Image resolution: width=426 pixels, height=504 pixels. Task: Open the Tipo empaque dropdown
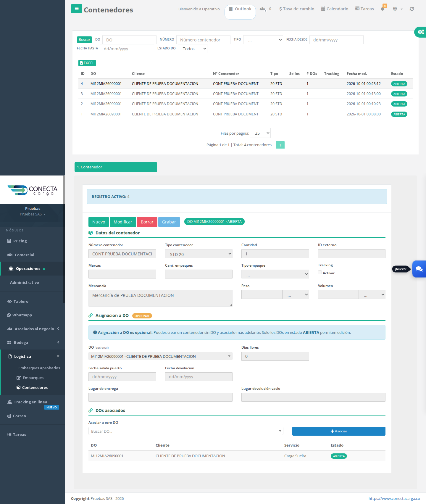tap(275, 274)
